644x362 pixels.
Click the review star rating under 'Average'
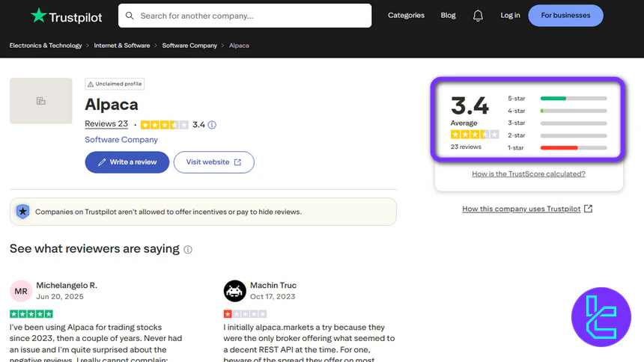475,135
